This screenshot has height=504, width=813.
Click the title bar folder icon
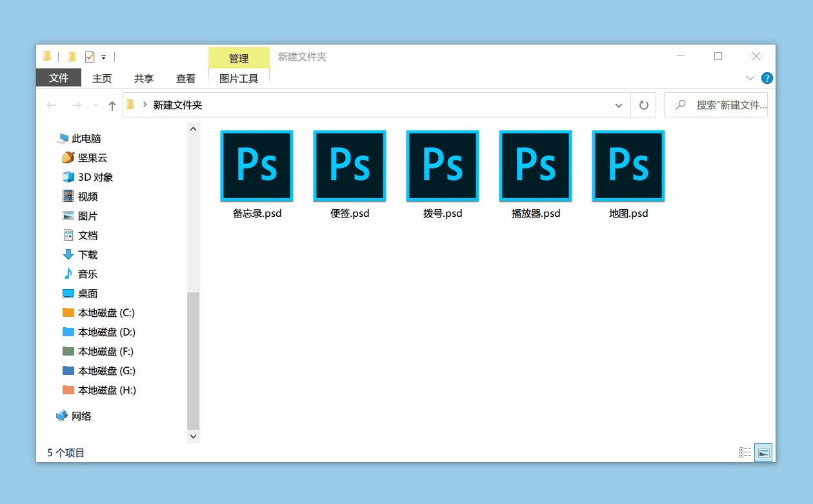coord(47,57)
